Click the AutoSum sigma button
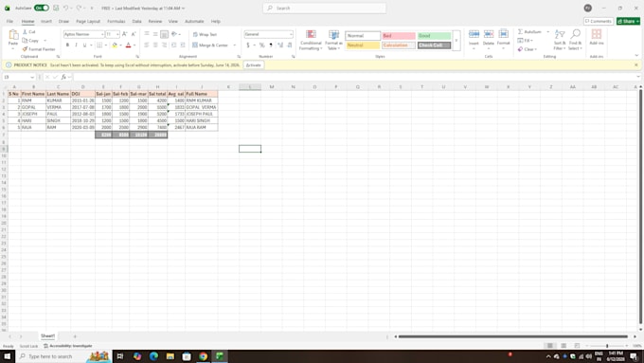Viewport: 644px width, 363px height. click(529, 31)
